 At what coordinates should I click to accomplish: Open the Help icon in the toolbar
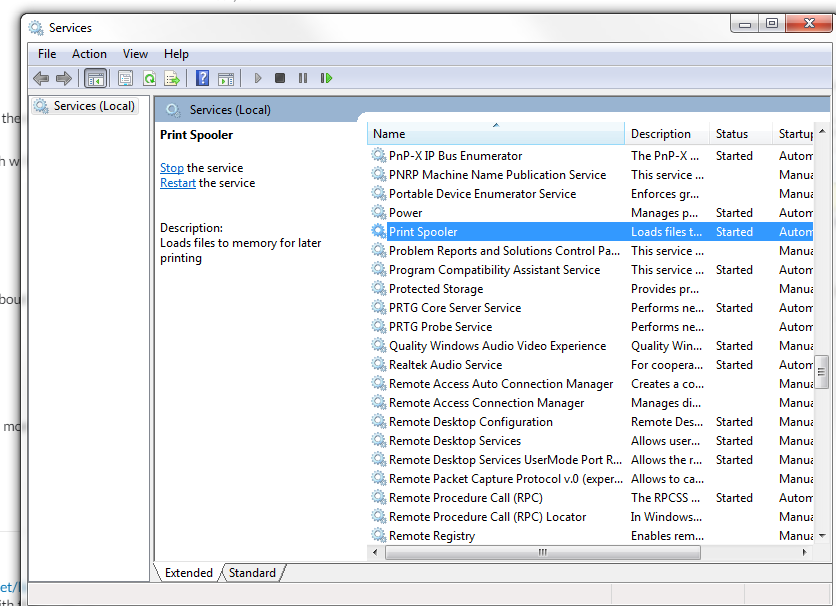click(204, 77)
